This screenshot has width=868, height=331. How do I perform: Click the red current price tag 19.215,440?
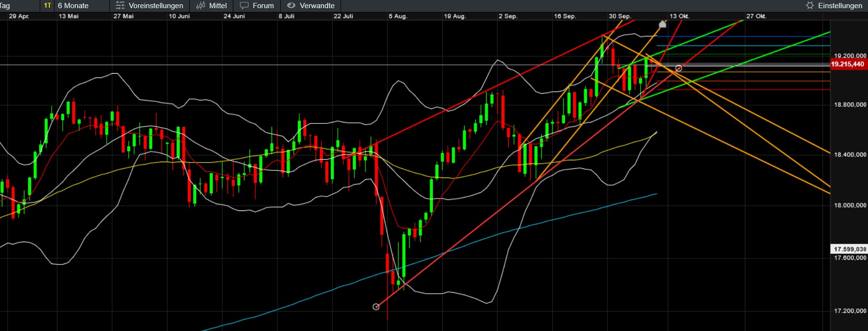(848, 64)
